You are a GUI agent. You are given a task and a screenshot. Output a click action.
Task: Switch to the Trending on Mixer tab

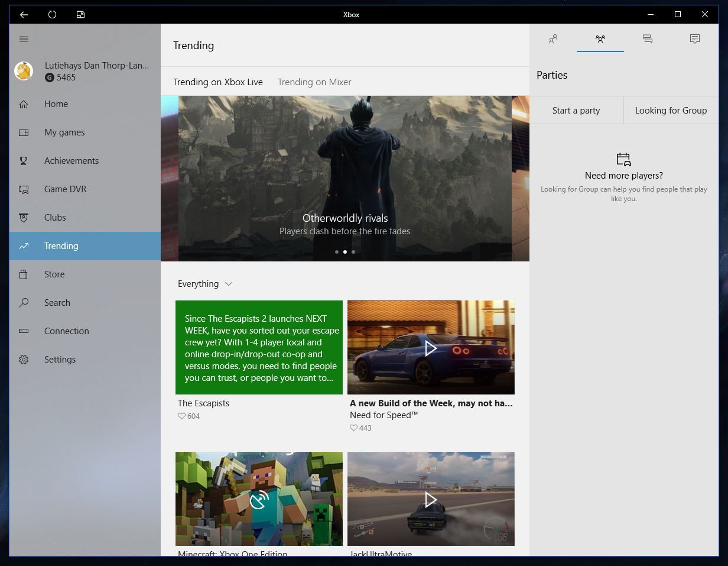(314, 82)
